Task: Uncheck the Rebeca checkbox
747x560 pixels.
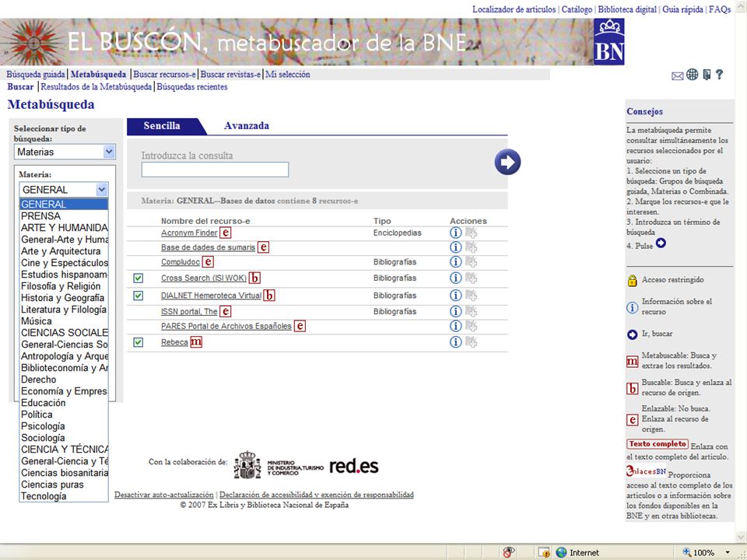Action: 139,342
